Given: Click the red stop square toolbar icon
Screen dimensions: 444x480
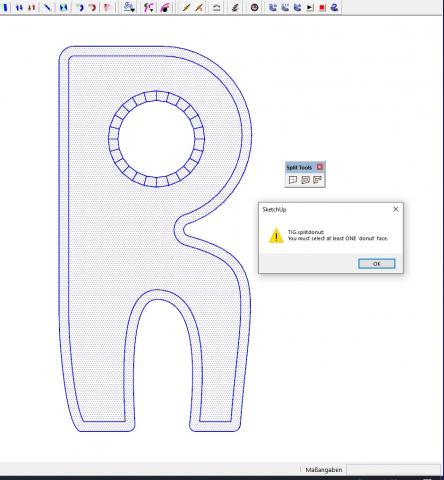Looking at the screenshot, I should click(322, 7).
